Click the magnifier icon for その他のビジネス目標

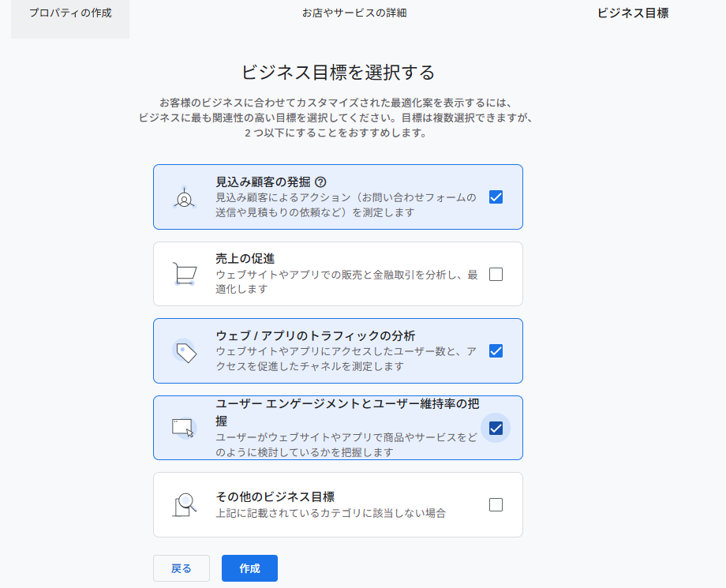click(185, 504)
